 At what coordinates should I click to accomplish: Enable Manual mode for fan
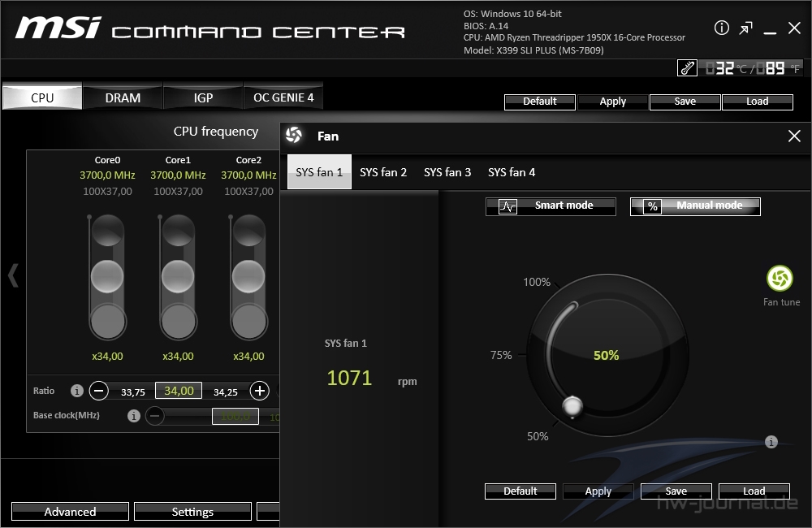pos(696,206)
